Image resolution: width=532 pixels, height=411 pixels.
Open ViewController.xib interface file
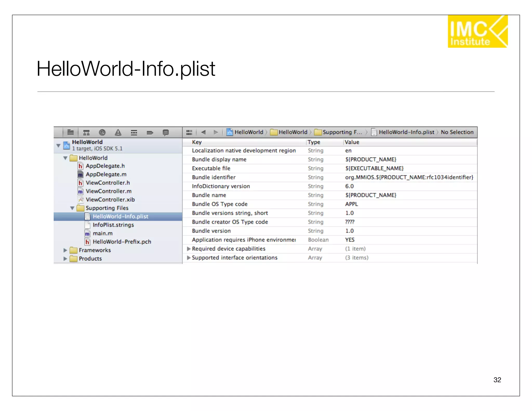tap(106, 200)
